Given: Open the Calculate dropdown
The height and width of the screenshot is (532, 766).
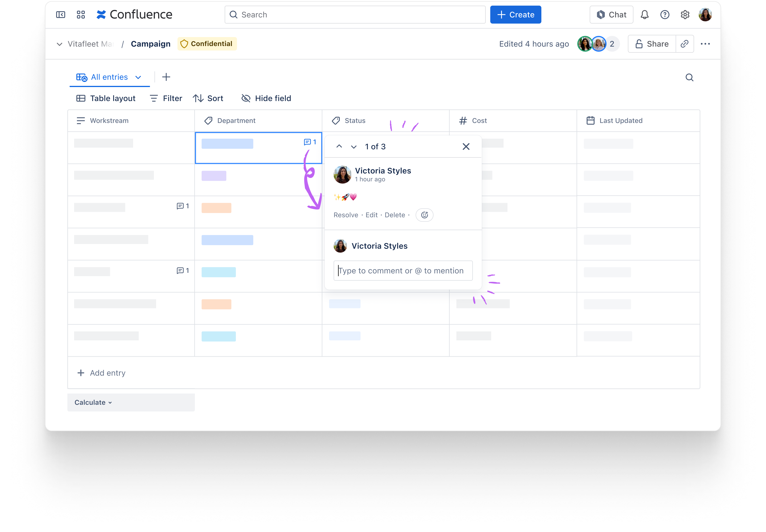Looking at the screenshot, I should click(93, 402).
